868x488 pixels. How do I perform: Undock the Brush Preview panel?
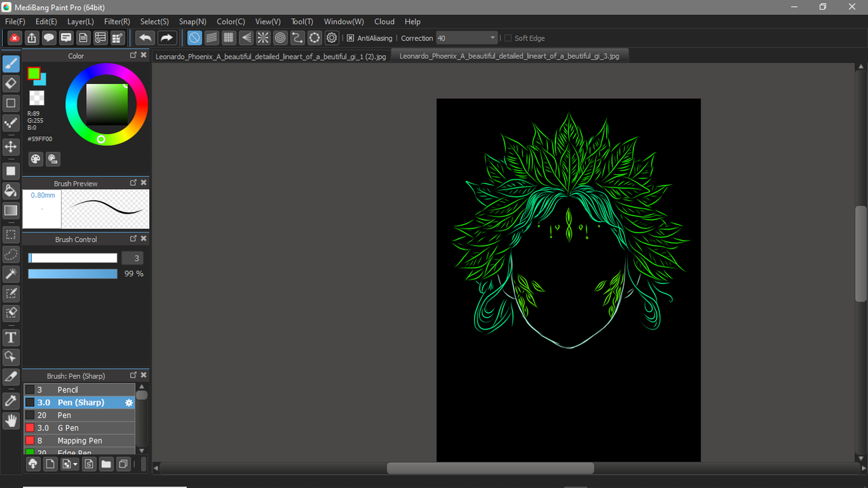[134, 182]
